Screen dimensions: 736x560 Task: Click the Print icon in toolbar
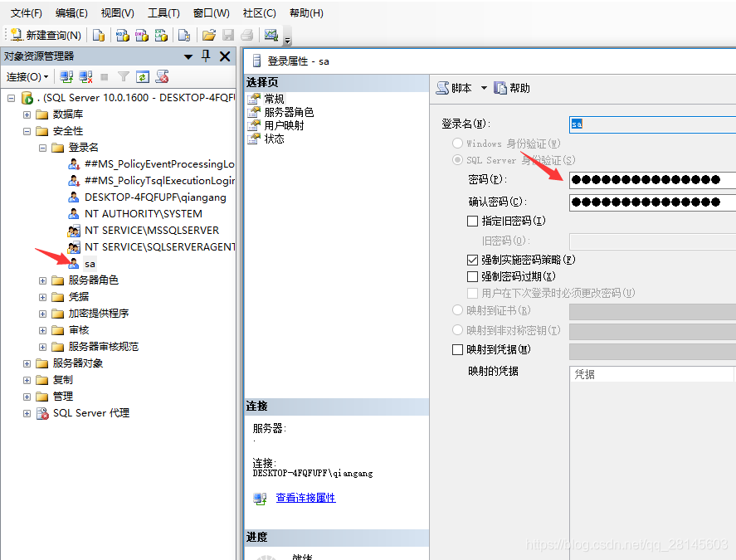(247, 35)
